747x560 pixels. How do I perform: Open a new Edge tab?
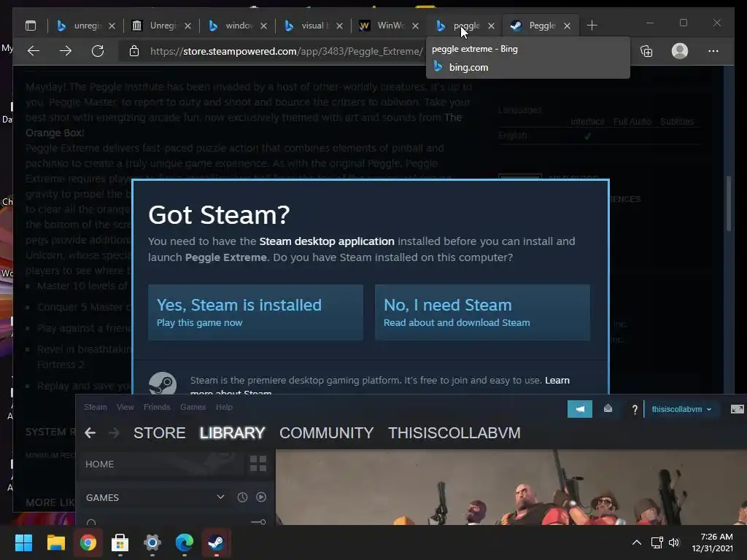click(x=592, y=26)
